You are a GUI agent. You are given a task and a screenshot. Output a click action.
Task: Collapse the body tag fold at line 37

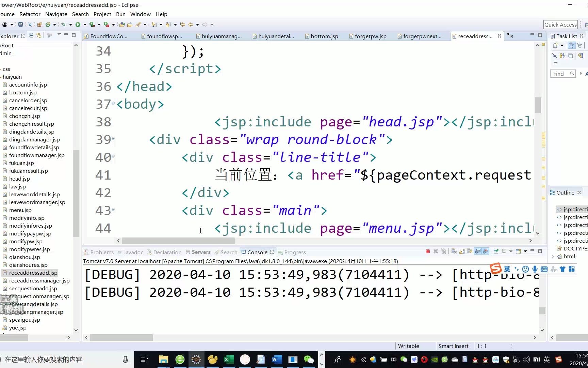pos(113,103)
